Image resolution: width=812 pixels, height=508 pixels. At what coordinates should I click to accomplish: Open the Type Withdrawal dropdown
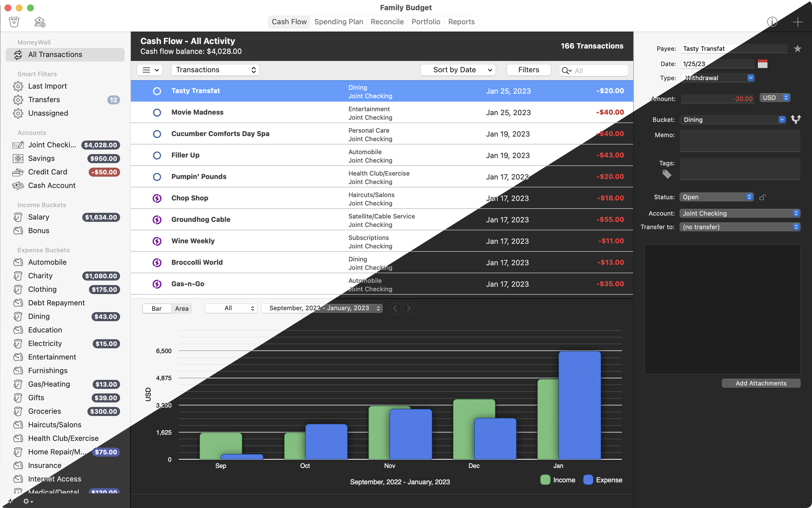click(718, 78)
